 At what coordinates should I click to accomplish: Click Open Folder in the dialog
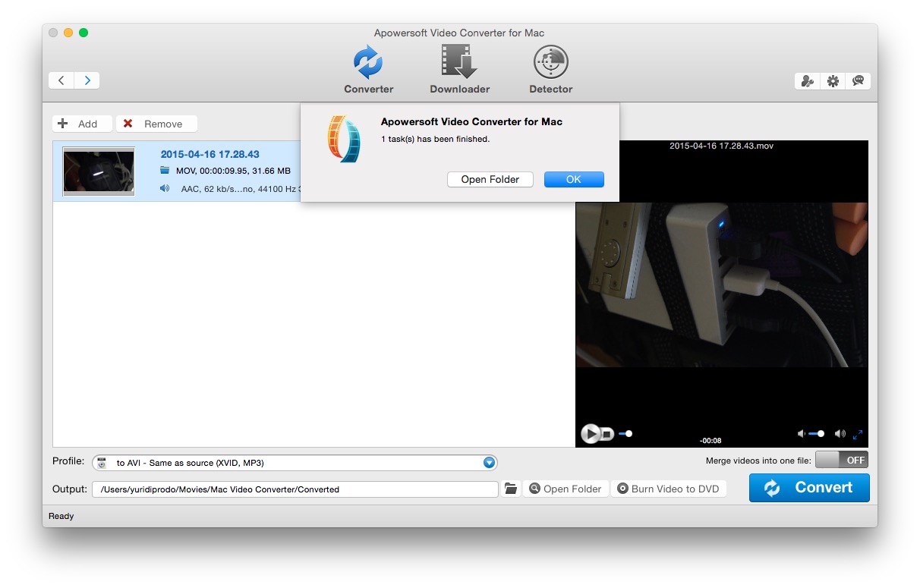pyautogui.click(x=490, y=180)
